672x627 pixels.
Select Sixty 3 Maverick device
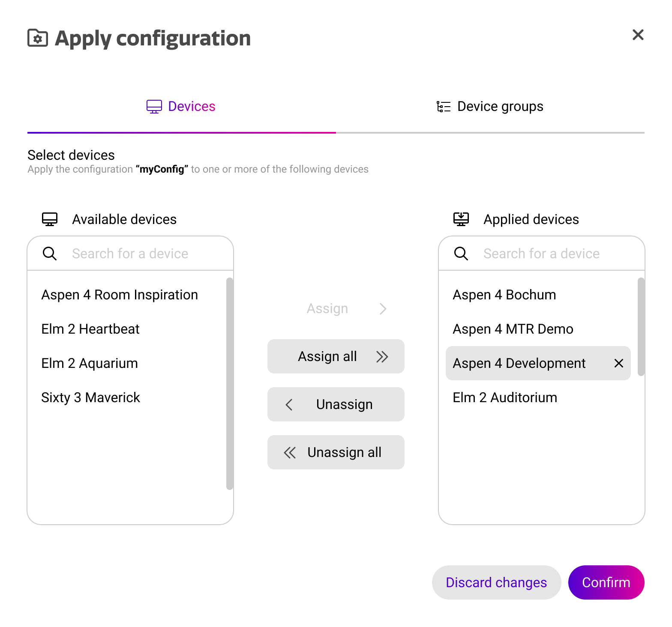click(91, 397)
